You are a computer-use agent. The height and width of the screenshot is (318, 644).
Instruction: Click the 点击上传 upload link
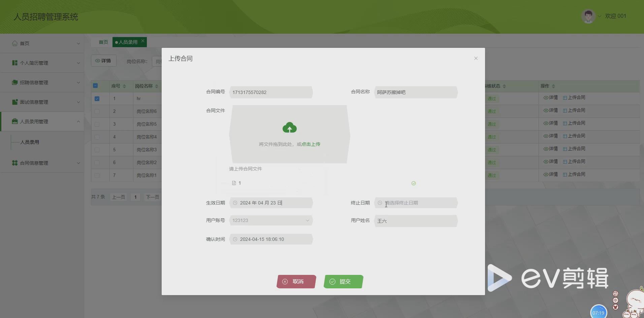(x=310, y=144)
